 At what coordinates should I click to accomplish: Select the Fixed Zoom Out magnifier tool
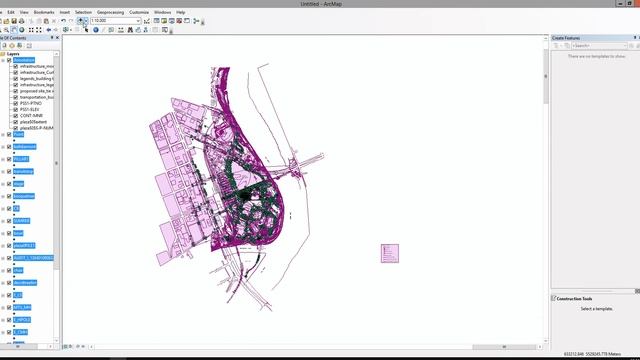[6, 30]
